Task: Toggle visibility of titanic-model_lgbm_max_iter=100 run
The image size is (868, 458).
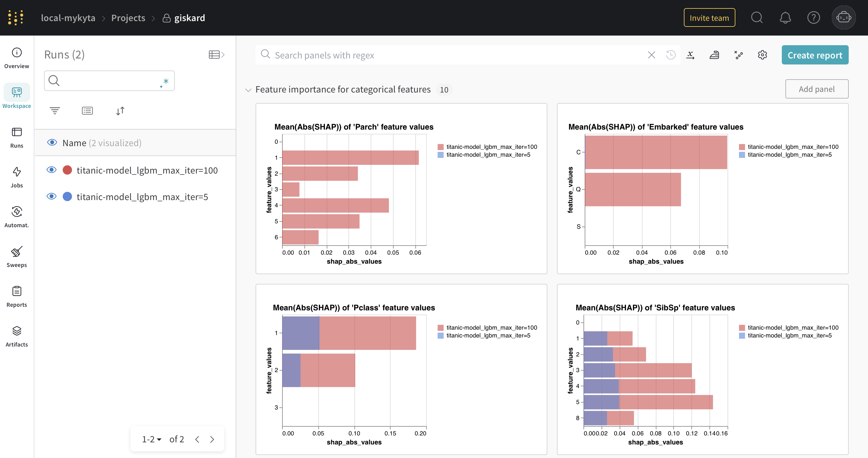Action: coord(51,170)
